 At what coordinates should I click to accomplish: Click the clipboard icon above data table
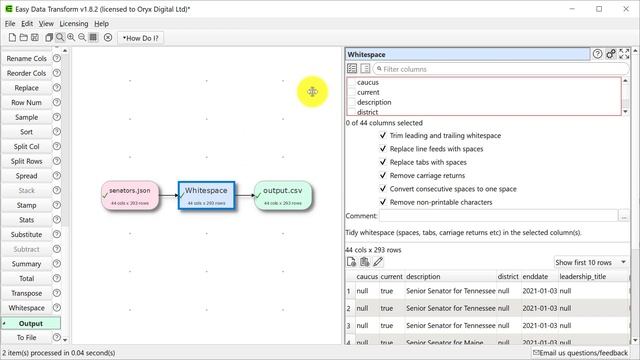[365, 262]
